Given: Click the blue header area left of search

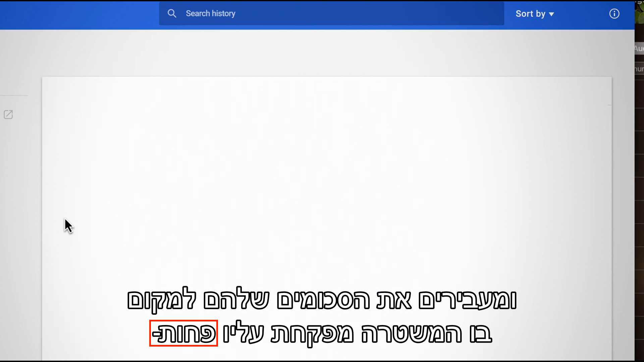Looking at the screenshot, I should click(79, 15).
